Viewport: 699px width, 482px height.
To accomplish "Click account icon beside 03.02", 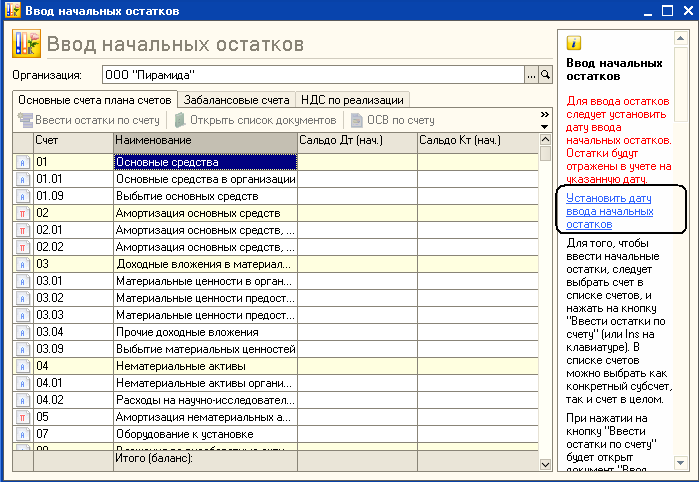I will (x=22, y=298).
